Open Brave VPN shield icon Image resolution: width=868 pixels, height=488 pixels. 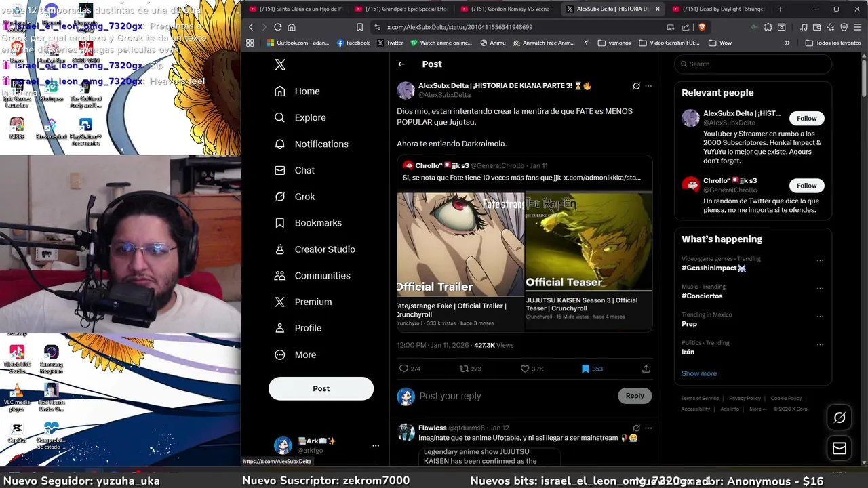[x=844, y=27]
